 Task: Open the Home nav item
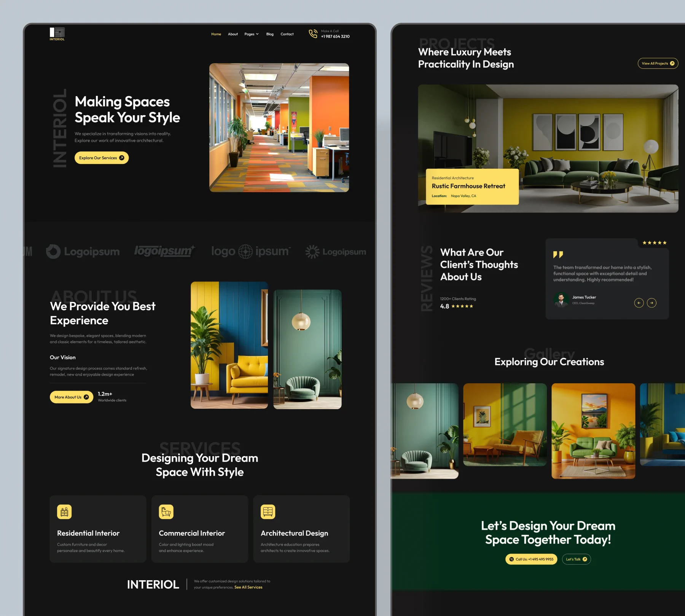[216, 34]
